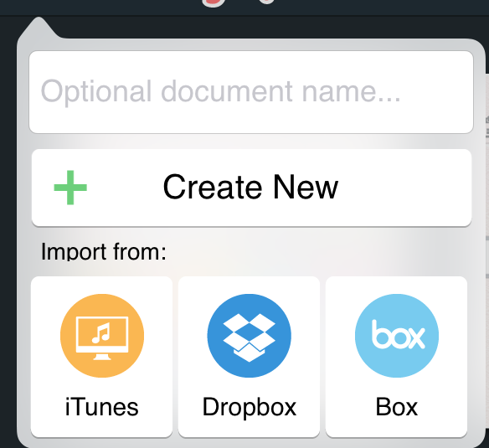This screenshot has width=489, height=448.
Task: Select the orange iTunes import icon
Action: [x=102, y=336]
